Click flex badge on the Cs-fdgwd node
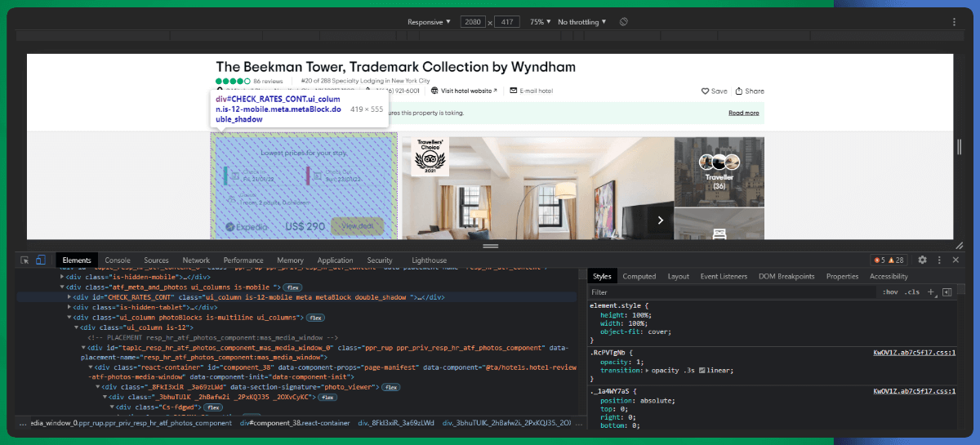Image resolution: width=980 pixels, height=445 pixels. point(214,407)
